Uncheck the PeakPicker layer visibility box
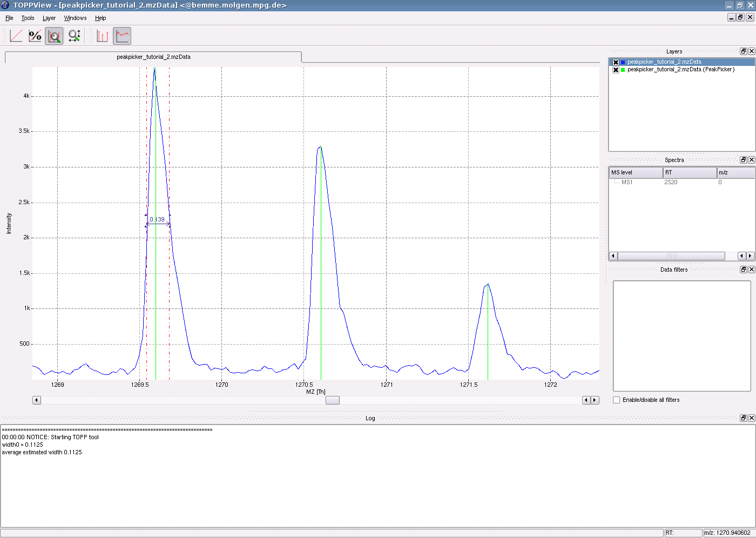 point(616,70)
